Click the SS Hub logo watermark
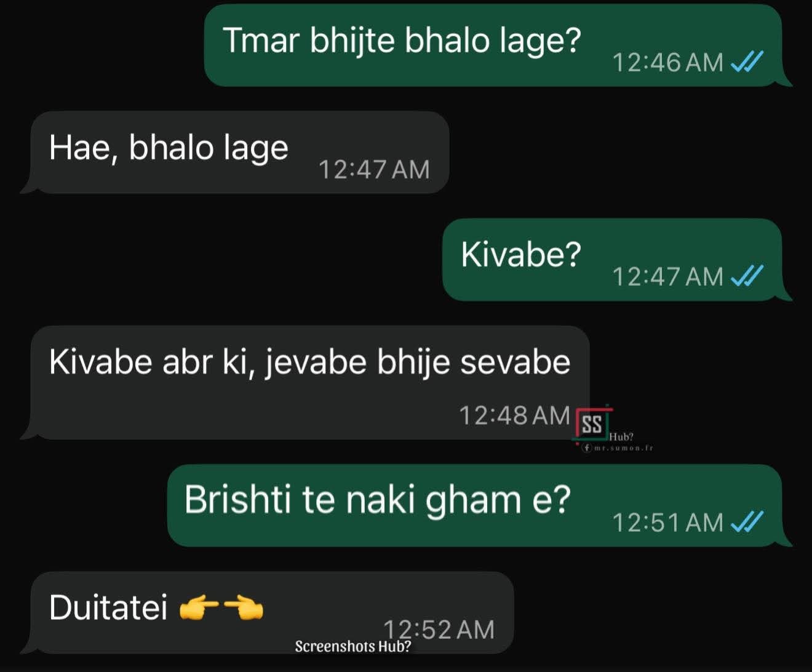 [x=592, y=423]
